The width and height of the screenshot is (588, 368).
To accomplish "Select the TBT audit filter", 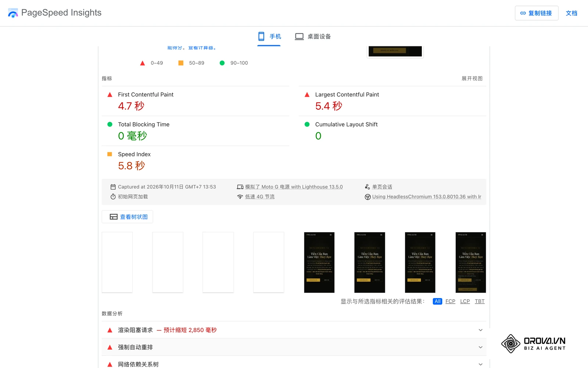I will [480, 301].
